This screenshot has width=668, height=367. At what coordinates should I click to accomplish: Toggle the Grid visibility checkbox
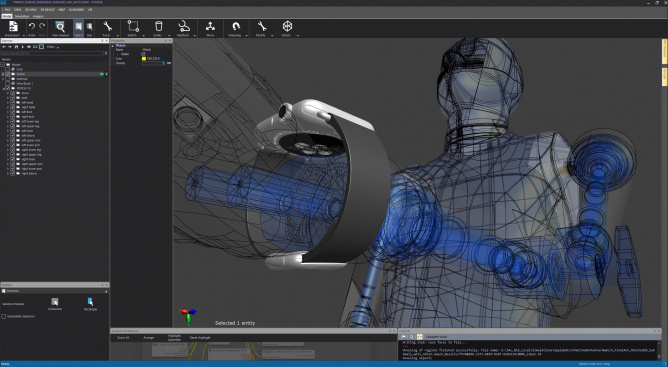coord(7,69)
